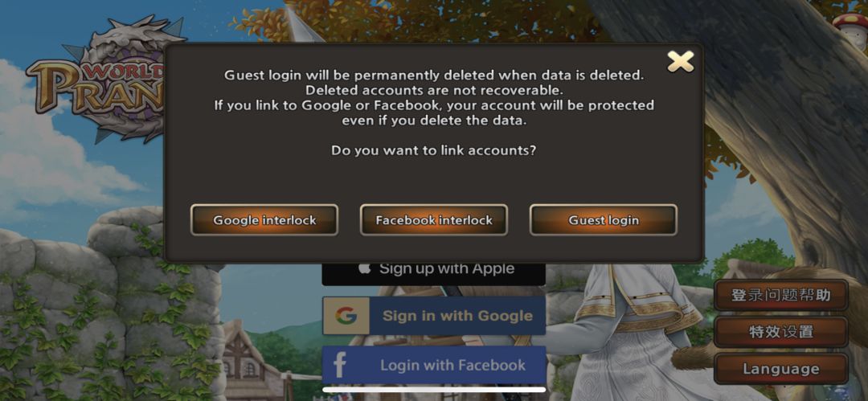This screenshot has height=401, width=868.
Task: Tap Sign in with Google text
Action: [457, 316]
